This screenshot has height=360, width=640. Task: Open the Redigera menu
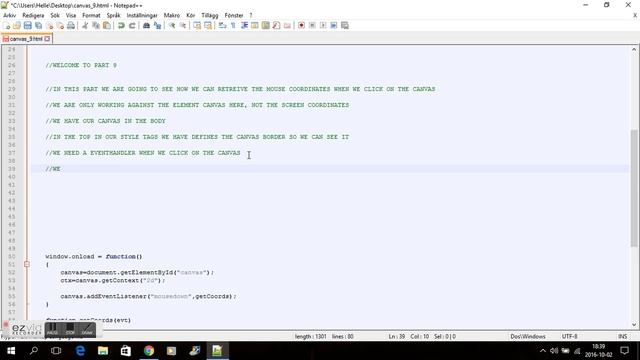pos(33,15)
